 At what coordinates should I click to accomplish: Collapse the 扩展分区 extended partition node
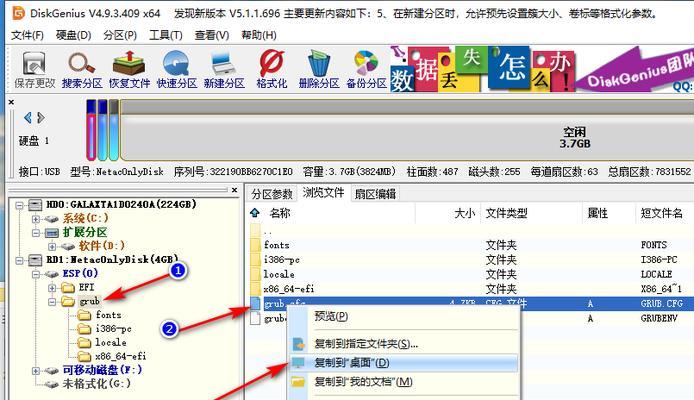pyautogui.click(x=36, y=233)
